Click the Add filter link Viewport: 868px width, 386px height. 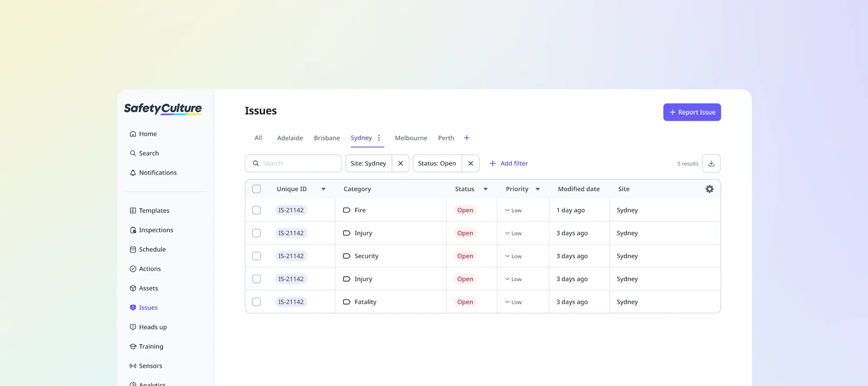tap(509, 164)
